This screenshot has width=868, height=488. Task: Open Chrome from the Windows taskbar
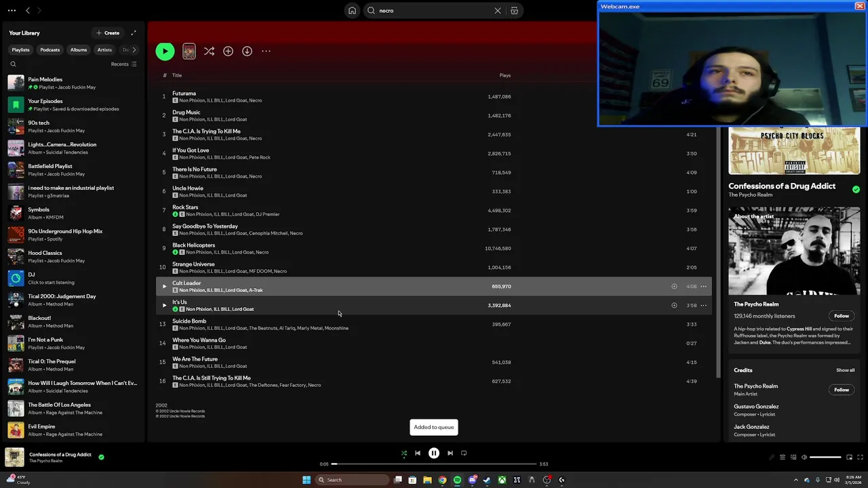(x=442, y=480)
